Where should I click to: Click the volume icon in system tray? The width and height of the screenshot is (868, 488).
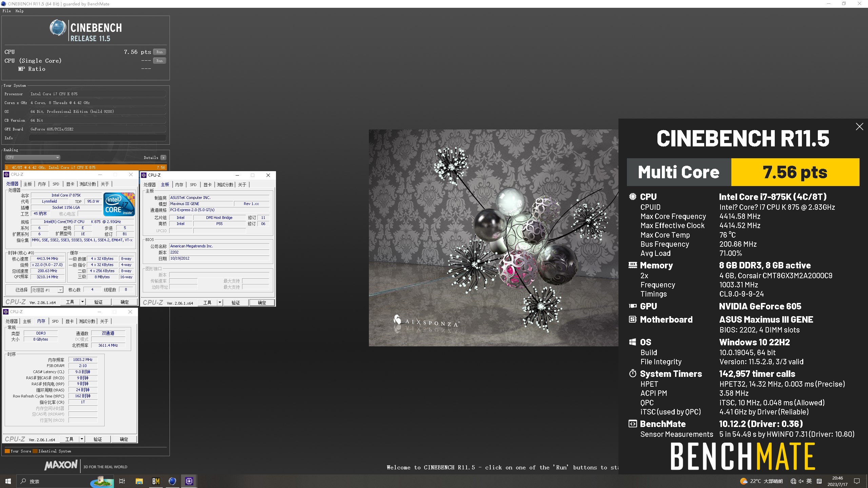801,481
